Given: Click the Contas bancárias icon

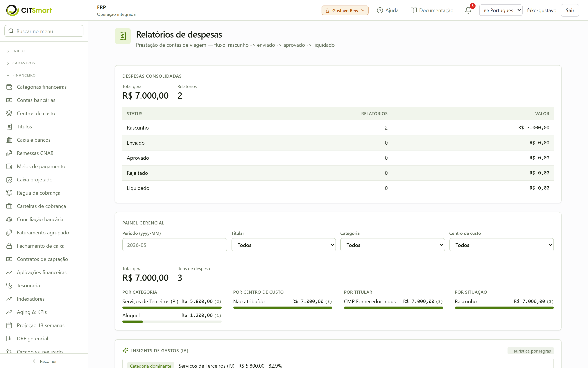Looking at the screenshot, I should pyautogui.click(x=9, y=100).
